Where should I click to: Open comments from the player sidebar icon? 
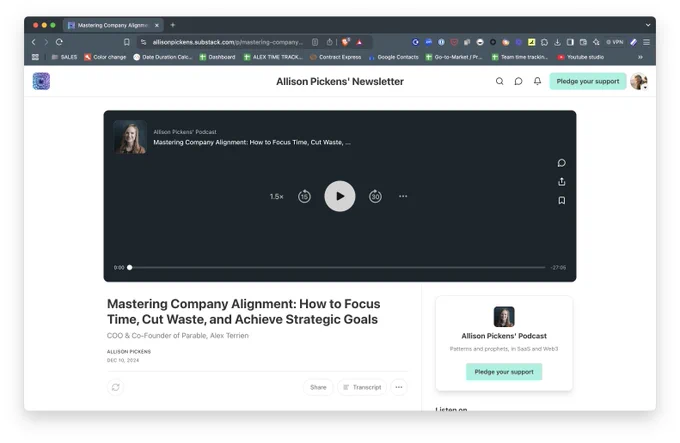click(562, 163)
